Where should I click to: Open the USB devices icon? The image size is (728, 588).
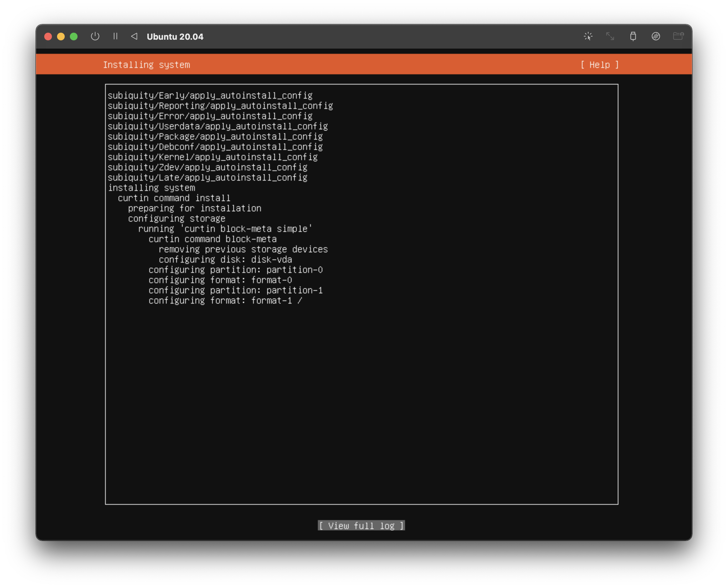tap(633, 36)
